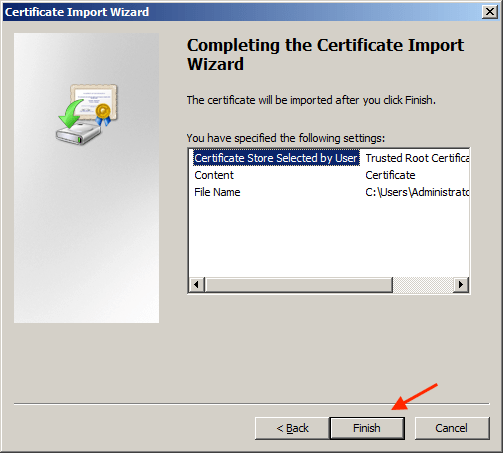Click empty area inside settings list box
Image resolution: width=503 pixels, height=453 pixels.
(x=329, y=238)
